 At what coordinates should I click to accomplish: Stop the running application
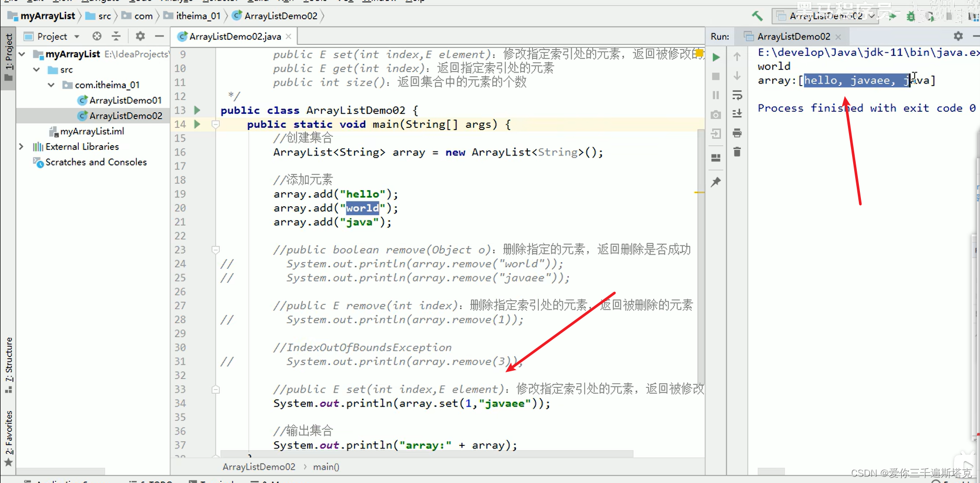[716, 76]
